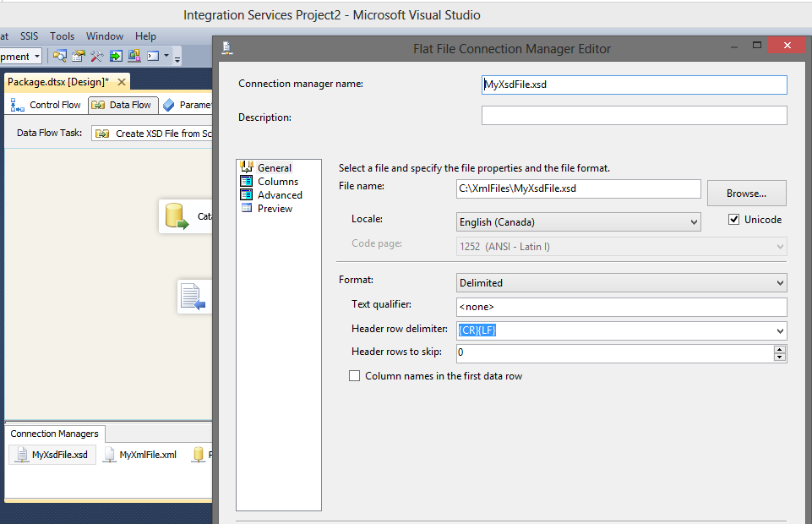Open the Columns page in the editor

(278, 181)
